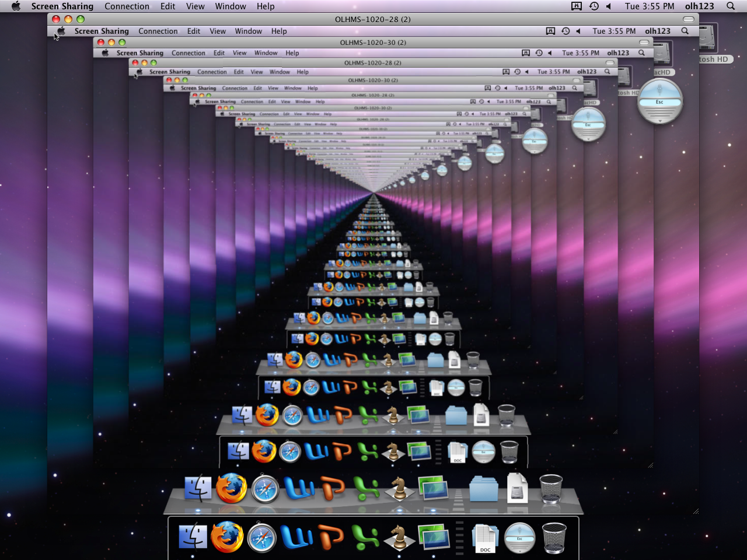The width and height of the screenshot is (747, 560).
Task: Click Apple logo inside largest OLHMS-1020-28 (2) window
Action: click(x=61, y=31)
